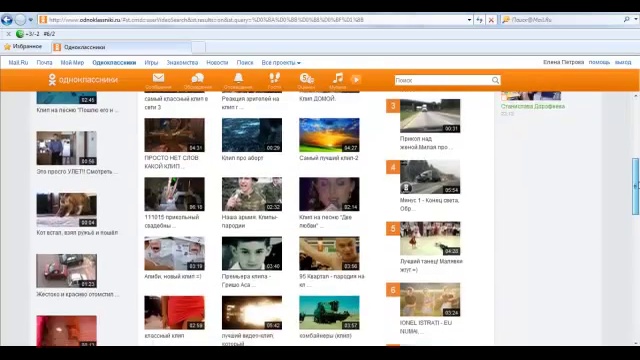Open Алибек, новый клип thumbnail
Image resolution: width=640 pixels, height=360 pixels.
point(174,253)
